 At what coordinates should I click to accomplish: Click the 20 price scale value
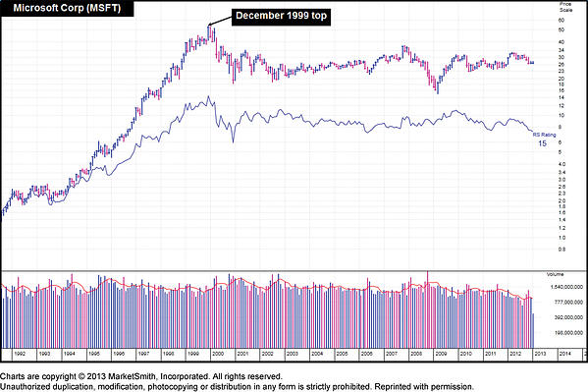[561, 79]
